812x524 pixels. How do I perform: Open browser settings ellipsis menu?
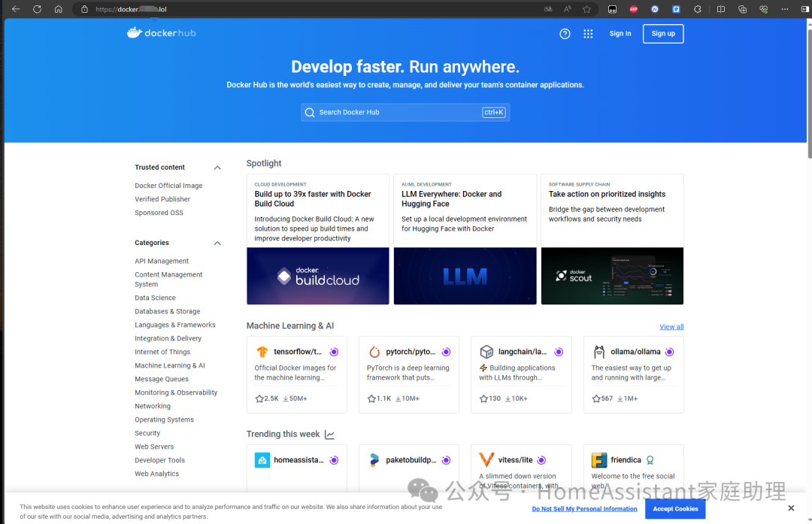click(x=784, y=9)
